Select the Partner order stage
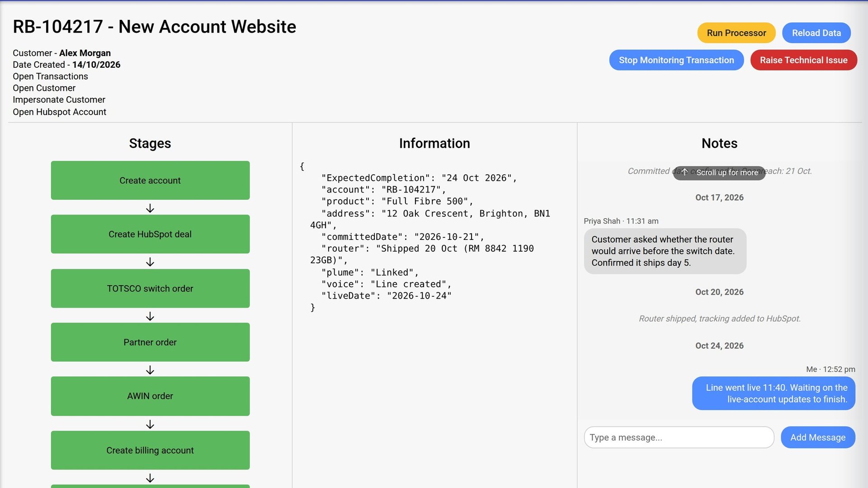The height and width of the screenshot is (488, 868). [x=150, y=342]
